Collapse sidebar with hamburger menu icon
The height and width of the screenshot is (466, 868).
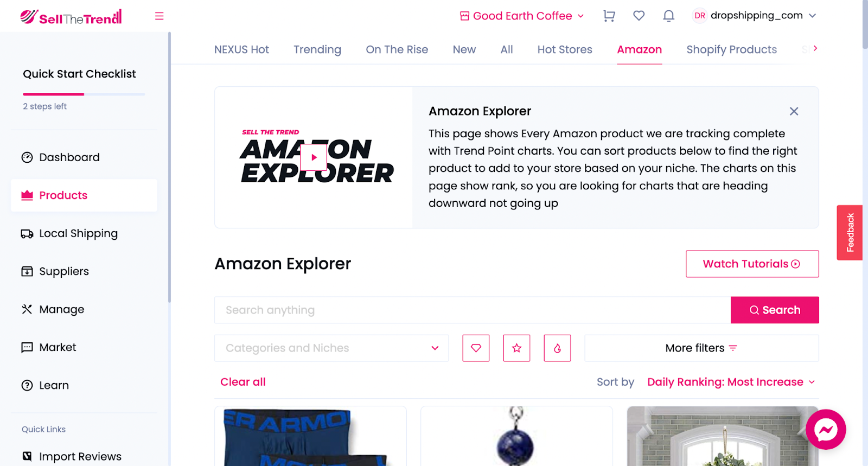pyautogui.click(x=159, y=16)
